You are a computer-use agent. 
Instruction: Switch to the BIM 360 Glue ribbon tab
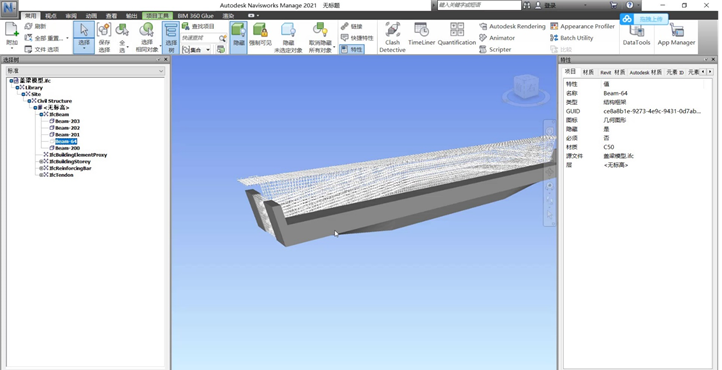(x=196, y=16)
